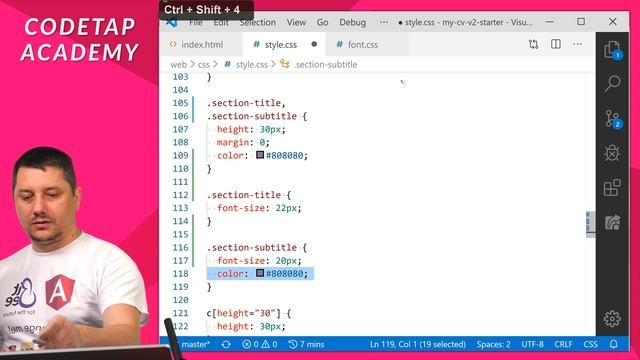Open the Search view in the activity bar
The width and height of the screenshot is (640, 360).
pyautogui.click(x=612, y=84)
